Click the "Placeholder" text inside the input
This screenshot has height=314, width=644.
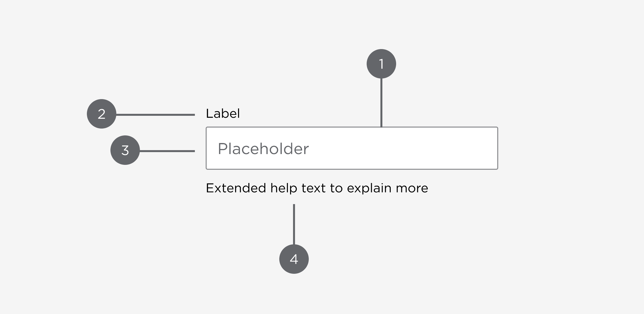click(x=263, y=149)
